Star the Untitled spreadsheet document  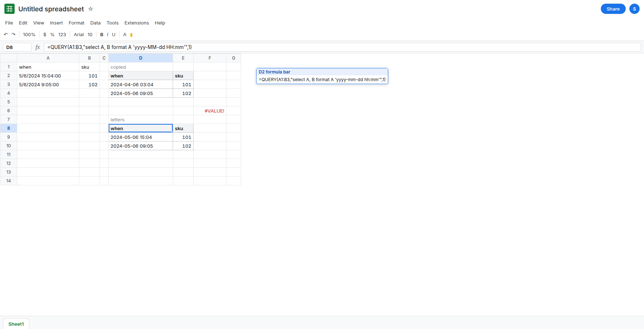pyautogui.click(x=91, y=9)
